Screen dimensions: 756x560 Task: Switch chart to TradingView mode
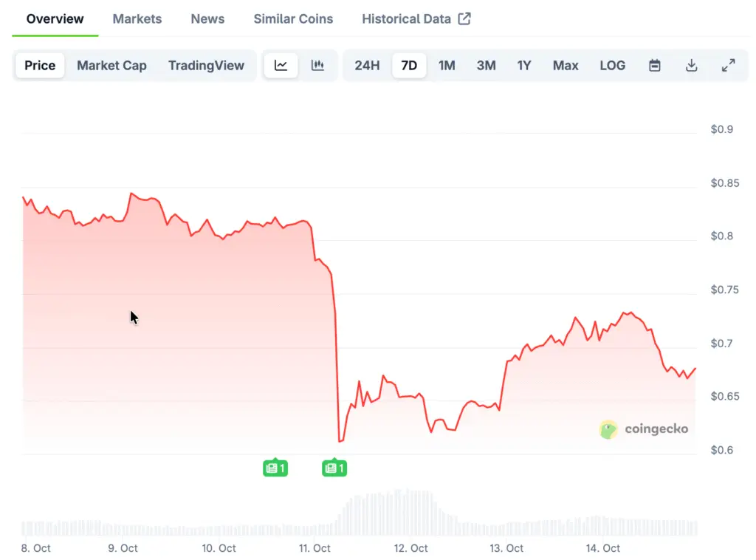206,65
